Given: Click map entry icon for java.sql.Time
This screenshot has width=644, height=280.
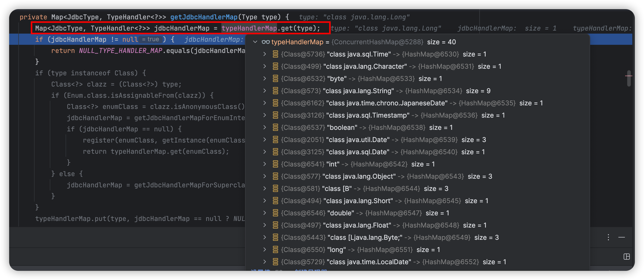Looking at the screenshot, I should (275, 54).
